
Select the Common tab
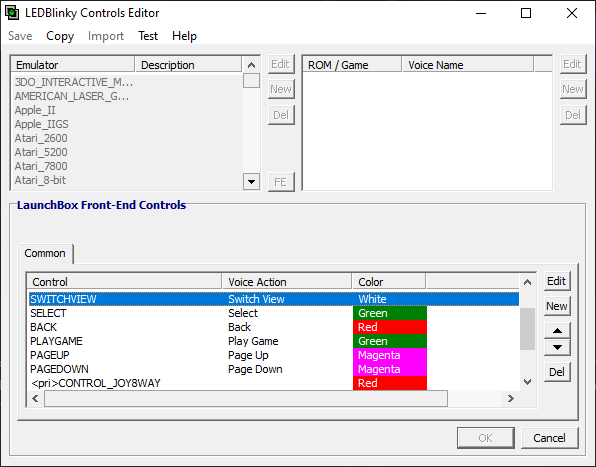[x=45, y=253]
